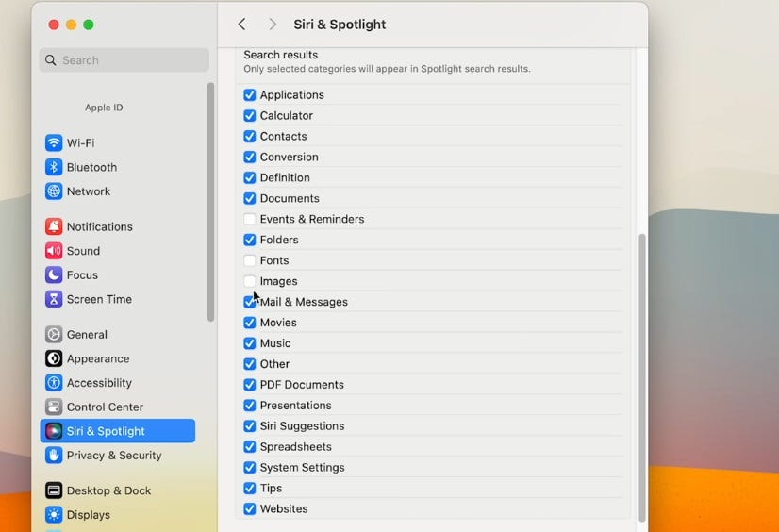Click the main pane vertical scrollbar
This screenshot has height=532, width=779.
click(642, 377)
